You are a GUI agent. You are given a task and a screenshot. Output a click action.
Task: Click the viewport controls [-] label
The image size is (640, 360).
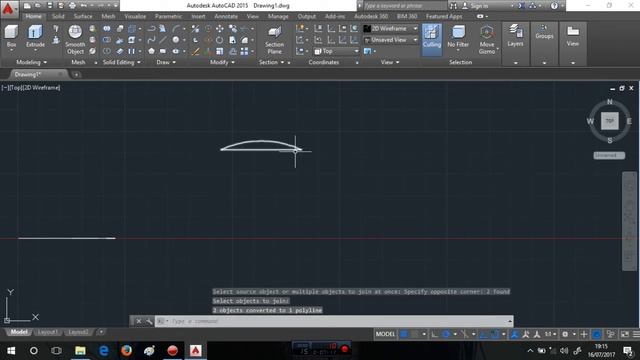(4, 88)
